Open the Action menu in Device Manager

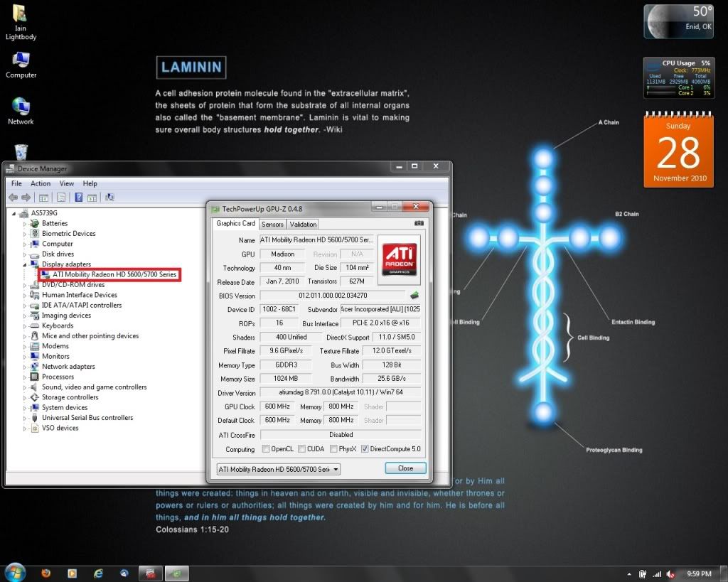41,183
